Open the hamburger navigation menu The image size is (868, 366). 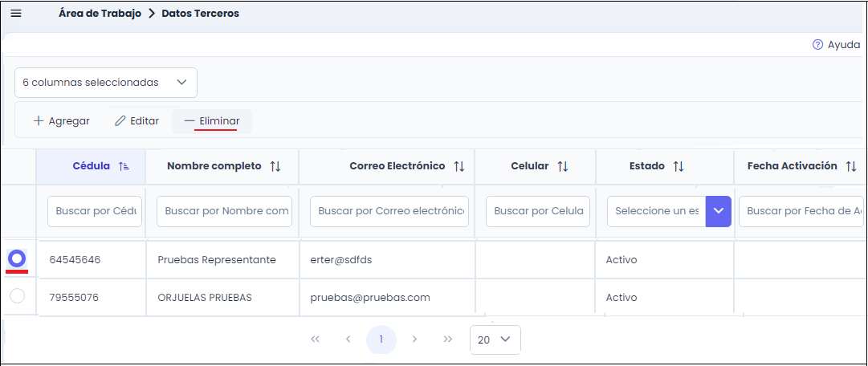click(15, 14)
